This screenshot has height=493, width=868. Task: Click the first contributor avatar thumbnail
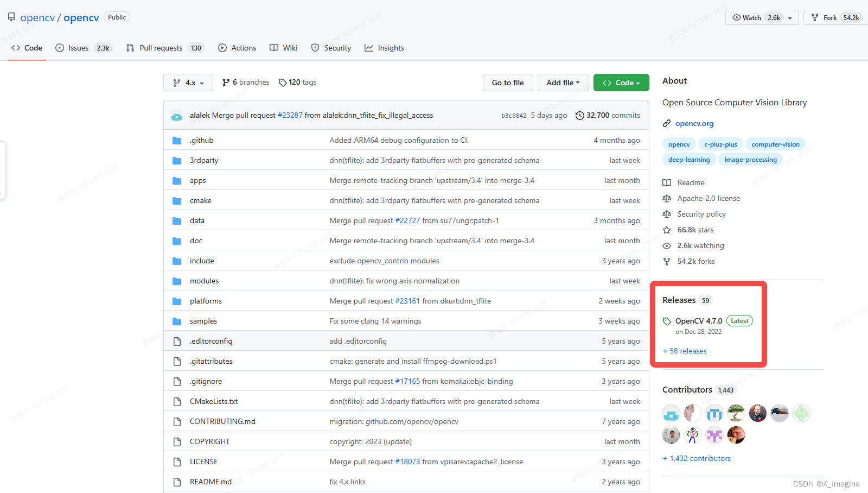671,414
